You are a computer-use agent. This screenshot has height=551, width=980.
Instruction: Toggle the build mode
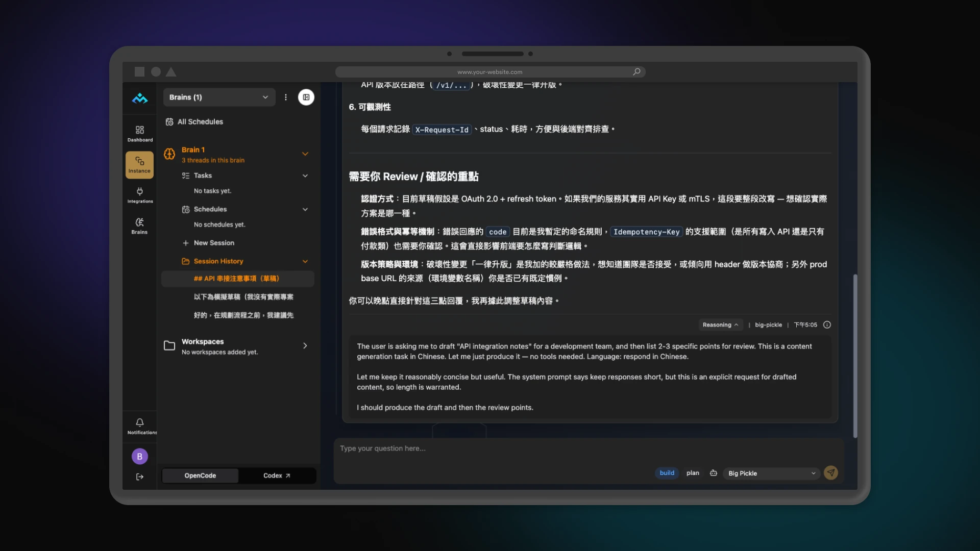[x=667, y=473]
